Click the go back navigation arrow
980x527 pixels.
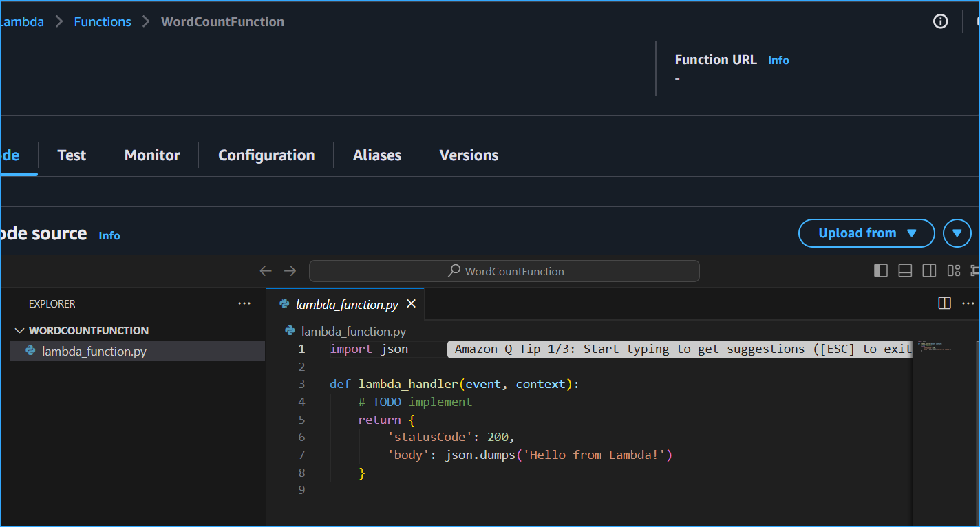click(266, 270)
